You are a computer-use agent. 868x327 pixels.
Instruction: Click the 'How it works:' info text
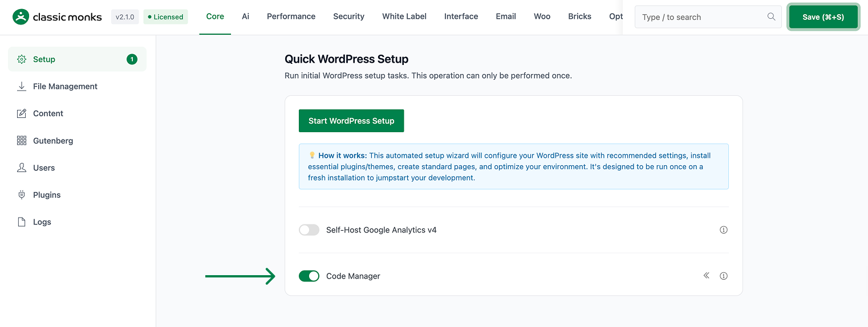pyautogui.click(x=342, y=155)
